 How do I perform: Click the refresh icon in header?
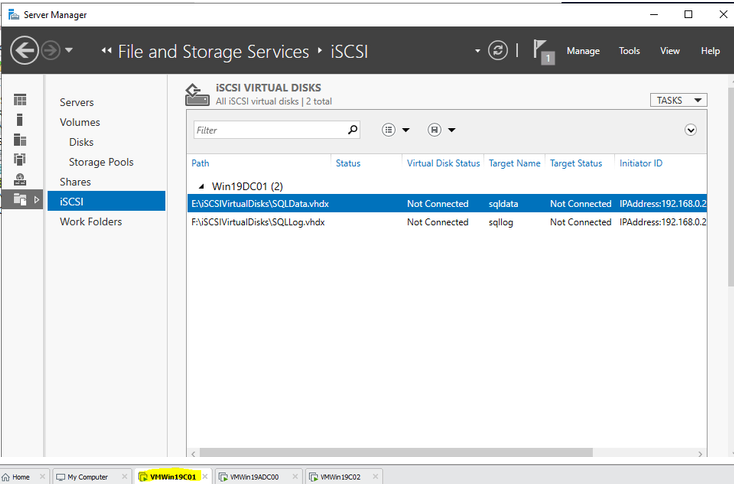pos(498,51)
